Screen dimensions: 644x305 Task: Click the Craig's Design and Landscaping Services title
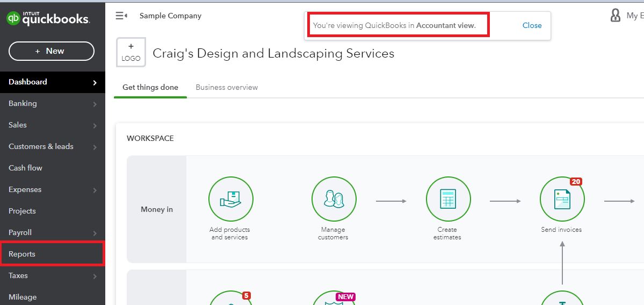tap(273, 53)
